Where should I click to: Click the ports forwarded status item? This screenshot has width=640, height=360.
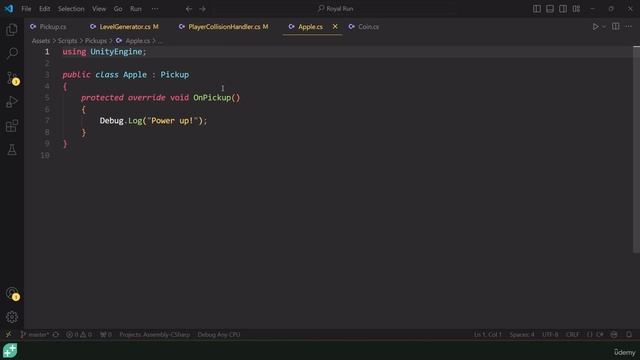(106, 335)
